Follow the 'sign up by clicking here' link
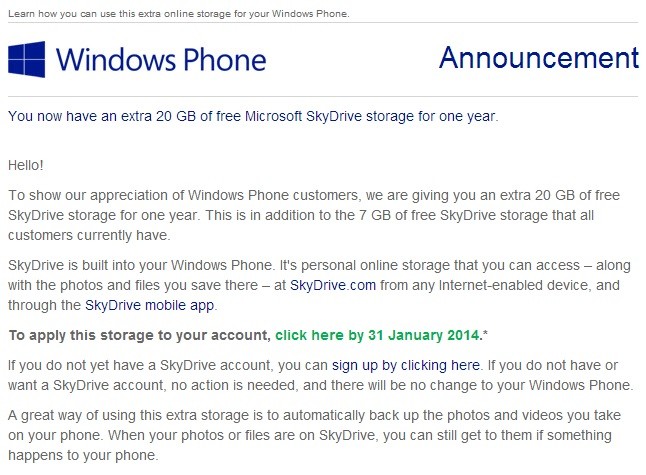Image resolution: width=646 pixels, height=475 pixels. pos(406,365)
